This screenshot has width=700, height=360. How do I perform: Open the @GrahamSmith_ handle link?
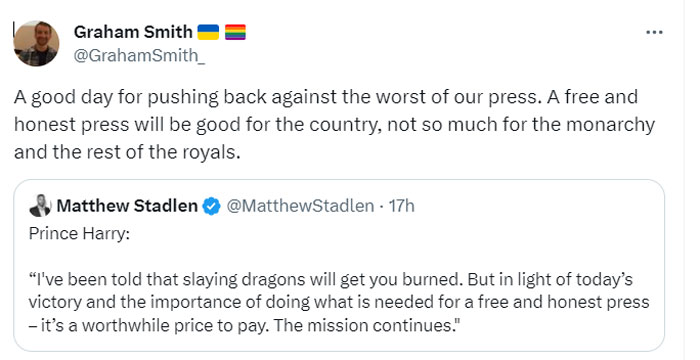coord(139,56)
